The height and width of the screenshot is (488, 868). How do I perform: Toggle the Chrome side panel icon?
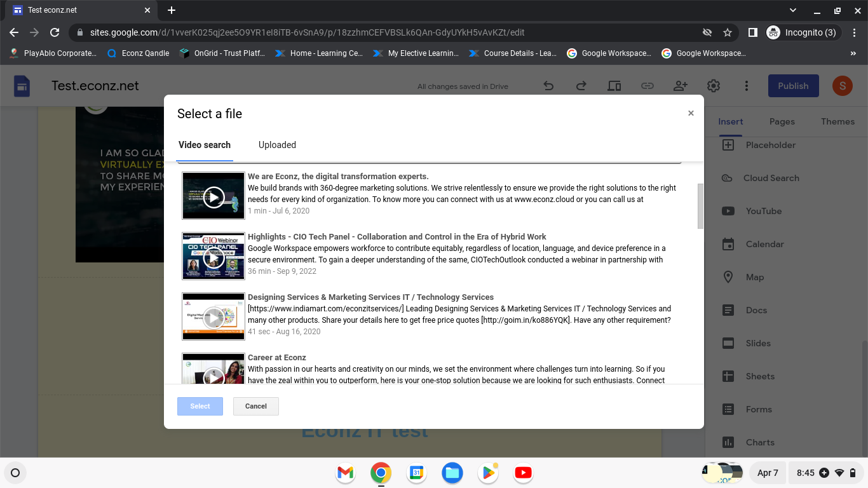point(752,32)
